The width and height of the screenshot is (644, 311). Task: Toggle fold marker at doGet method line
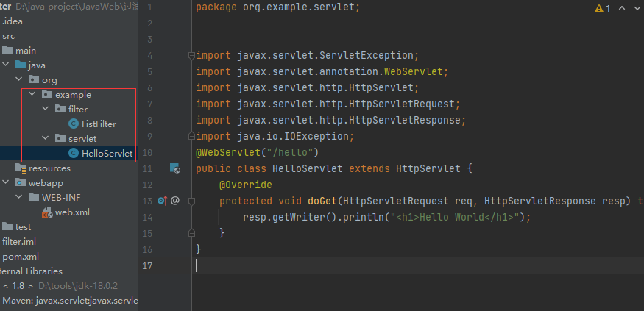point(191,200)
